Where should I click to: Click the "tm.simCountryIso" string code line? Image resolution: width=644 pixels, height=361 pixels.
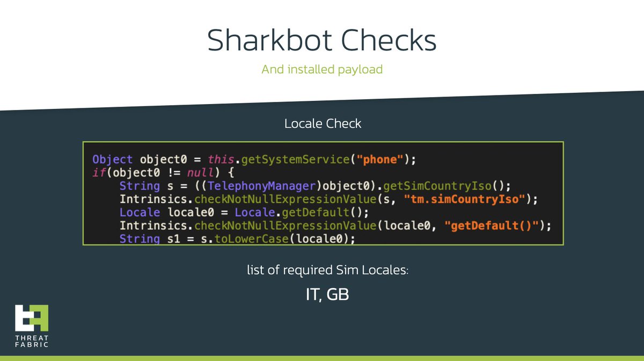328,200
